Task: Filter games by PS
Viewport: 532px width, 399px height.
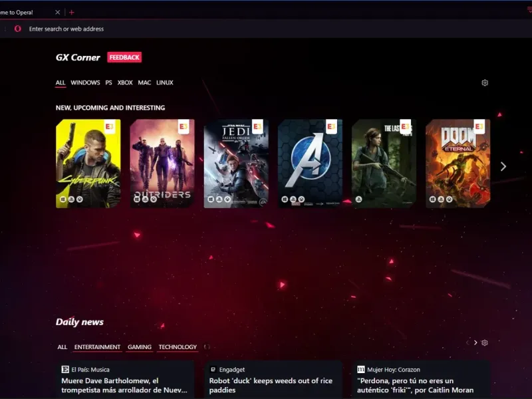Action: [108, 82]
